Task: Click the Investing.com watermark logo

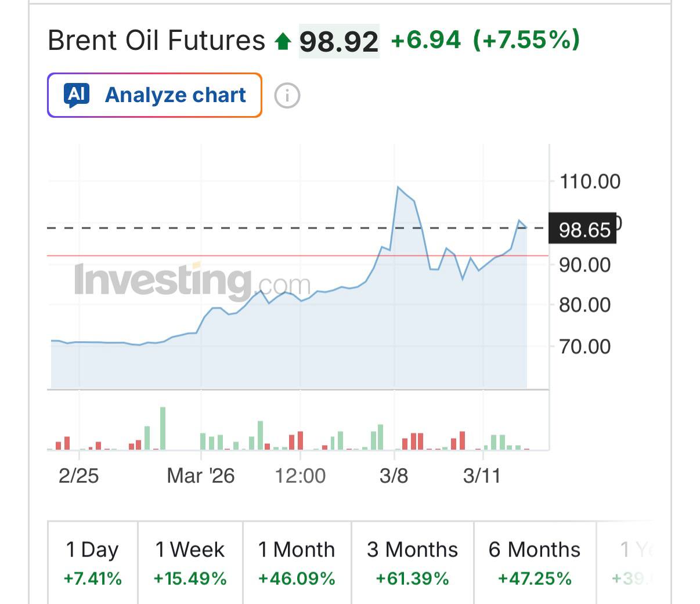Action: [x=192, y=281]
